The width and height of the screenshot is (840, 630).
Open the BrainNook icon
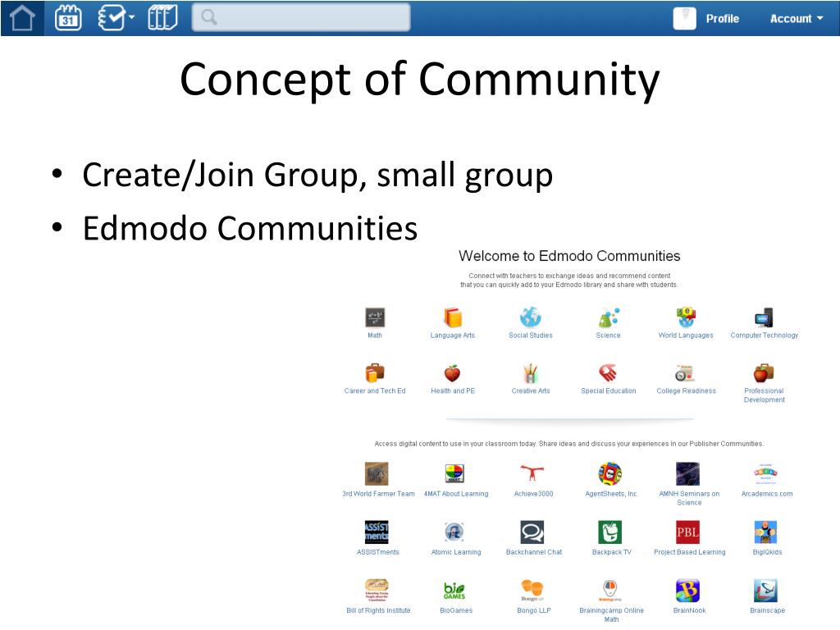coord(688,591)
